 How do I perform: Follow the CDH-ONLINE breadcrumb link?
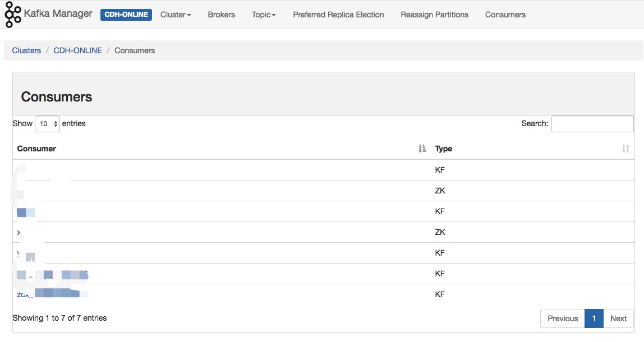pos(77,50)
